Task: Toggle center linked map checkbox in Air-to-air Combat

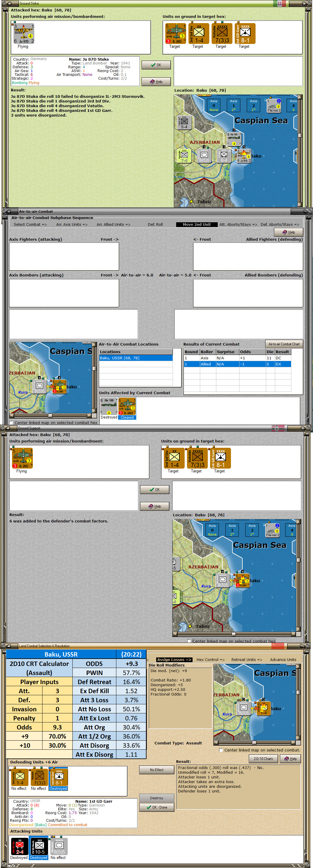Action: pyautogui.click(x=11, y=423)
